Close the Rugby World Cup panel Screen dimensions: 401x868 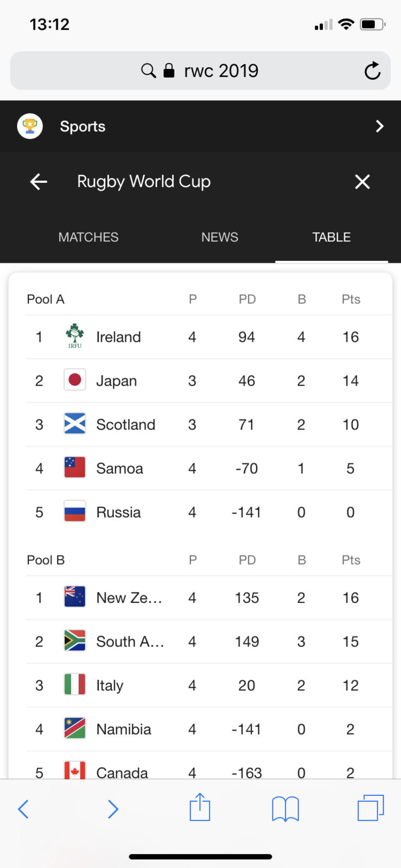click(362, 182)
